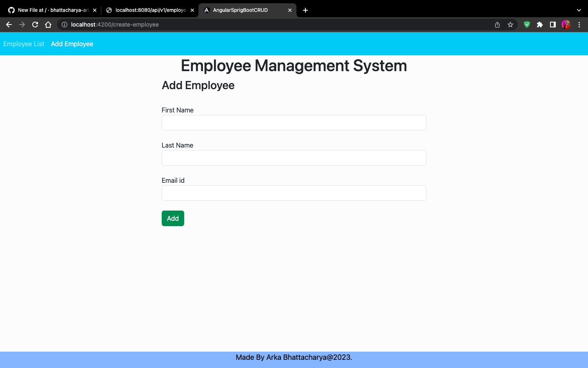The image size is (588, 368).
Task: Open the browser Extensions puzzle icon
Action: click(x=539, y=25)
